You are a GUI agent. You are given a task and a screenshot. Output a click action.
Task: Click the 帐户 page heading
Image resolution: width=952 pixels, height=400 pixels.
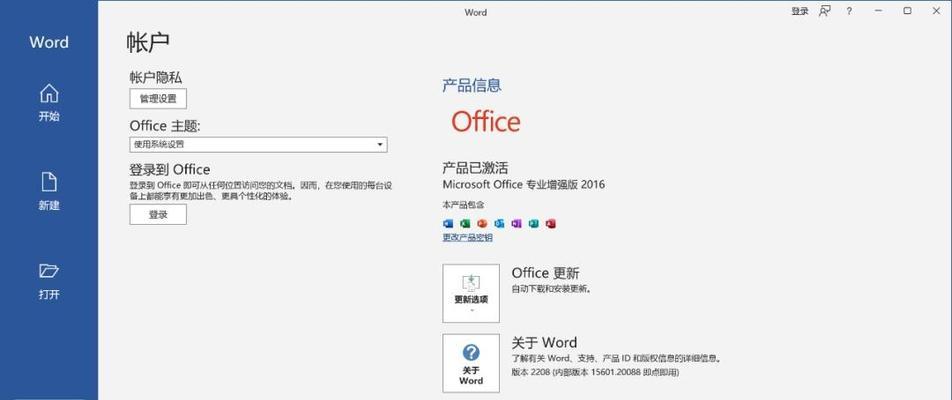click(x=148, y=42)
